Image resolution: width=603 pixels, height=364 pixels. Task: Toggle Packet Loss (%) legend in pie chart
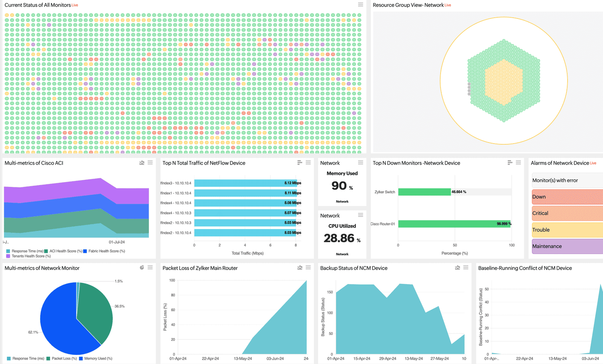(x=62, y=358)
